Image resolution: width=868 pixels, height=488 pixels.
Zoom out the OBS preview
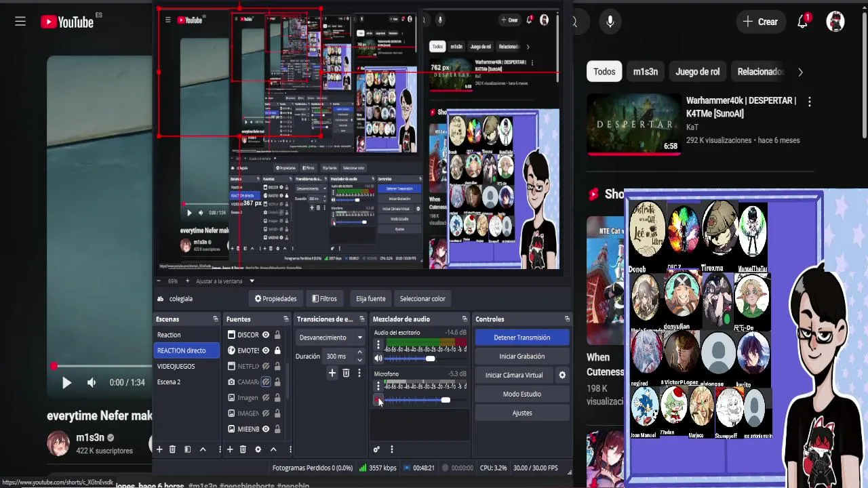coord(159,281)
